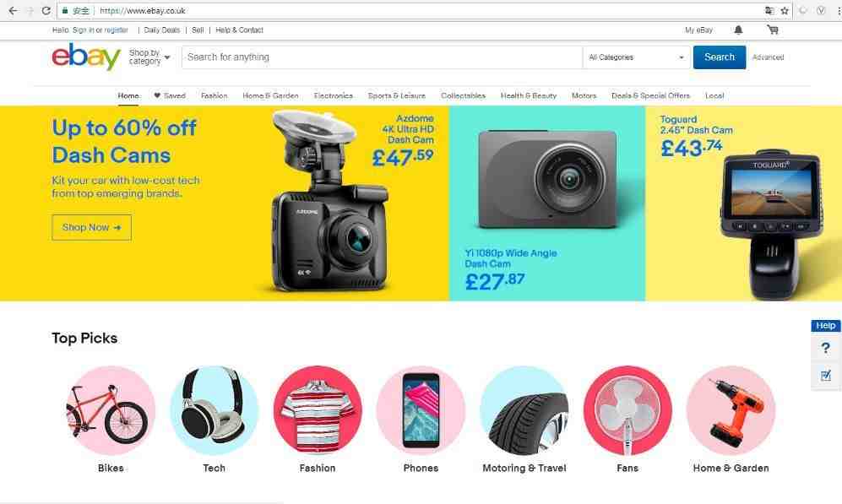Click the blue Search button

click(719, 57)
